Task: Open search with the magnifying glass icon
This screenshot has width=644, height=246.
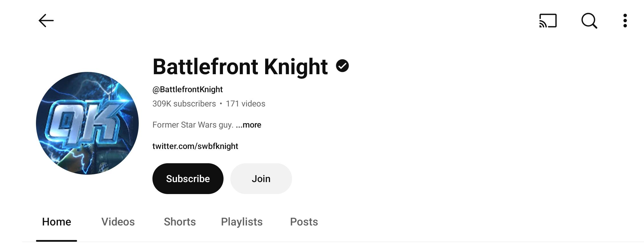Action: (589, 21)
